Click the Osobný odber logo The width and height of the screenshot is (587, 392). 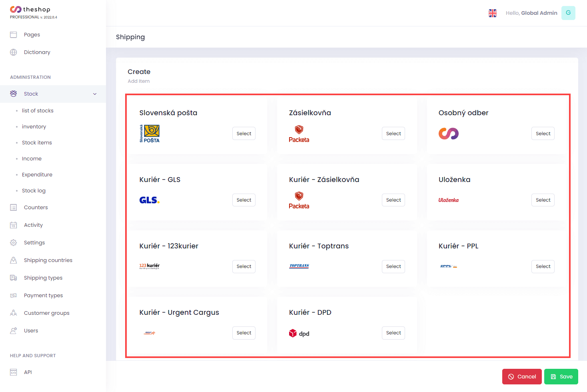pyautogui.click(x=449, y=134)
